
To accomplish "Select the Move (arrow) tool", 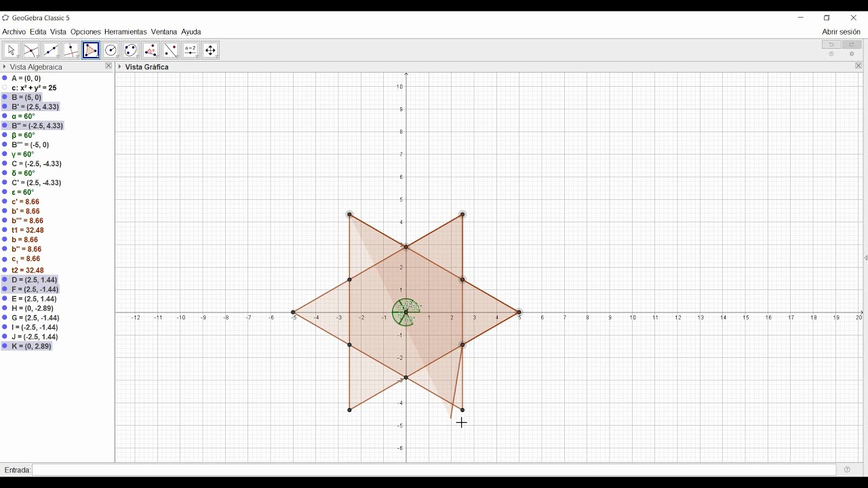I will tap(11, 50).
